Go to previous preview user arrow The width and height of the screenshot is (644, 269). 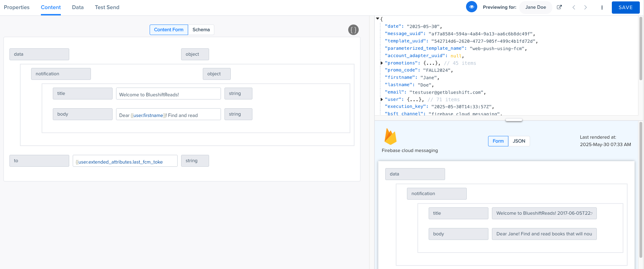tap(574, 7)
